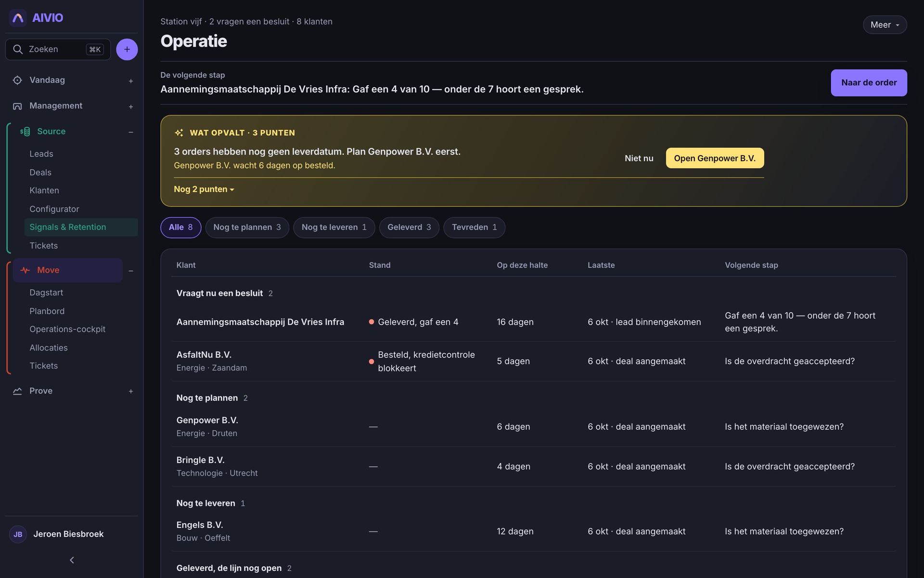Viewport: 924px width, 578px height.
Task: Collapse the Move section
Action: [131, 271]
